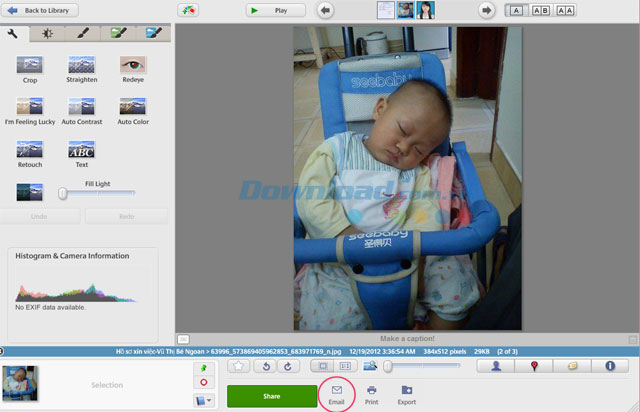
Task: Select the baby photo thumbnail in top strip
Action: click(405, 10)
